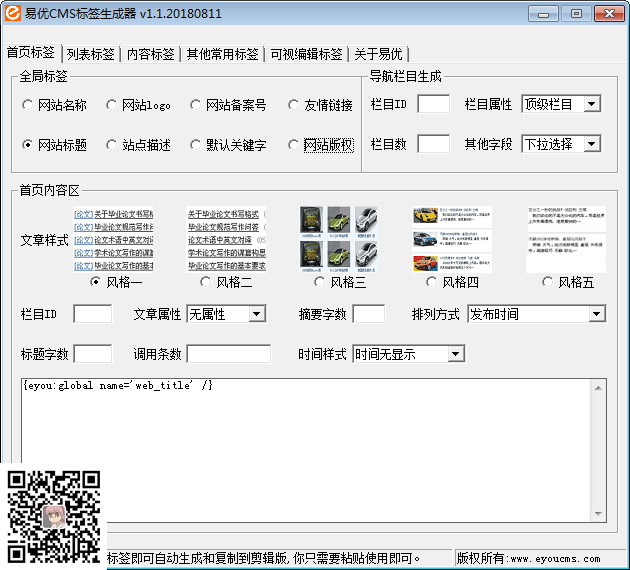Image resolution: width=630 pixels, height=570 pixels.
Task: Click the content area 栏目ID field
Action: 93,314
